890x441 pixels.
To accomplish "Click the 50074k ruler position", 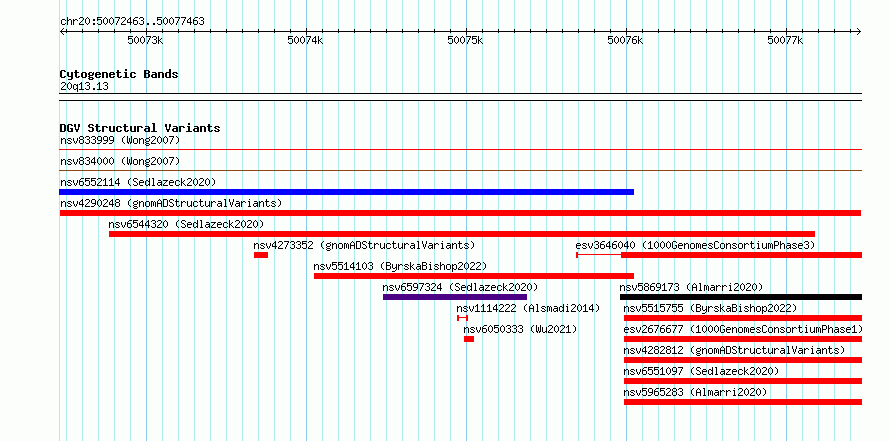I will tap(306, 40).
